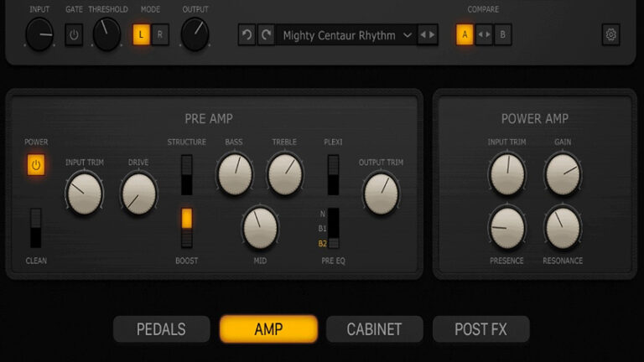Flip the Clean switch
Image resolution: width=644 pixels, height=362 pixels.
click(36, 228)
